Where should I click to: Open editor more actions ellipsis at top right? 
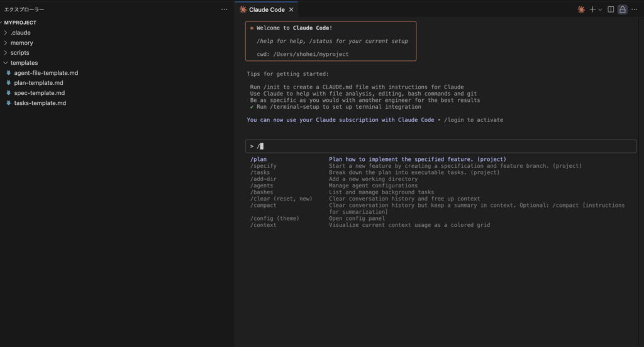(635, 9)
